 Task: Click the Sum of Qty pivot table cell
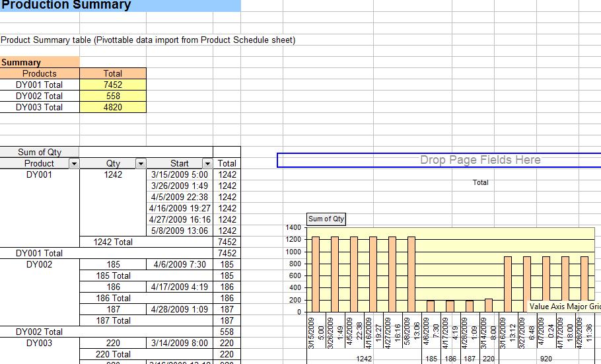(x=40, y=152)
